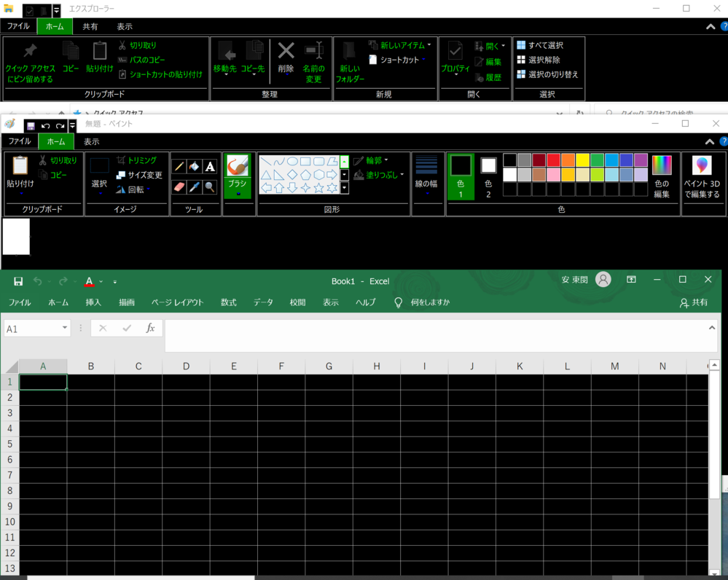Select the ellipse shape in Paint shapes gallery
Viewport: 728px width, 580px height.
(292, 161)
